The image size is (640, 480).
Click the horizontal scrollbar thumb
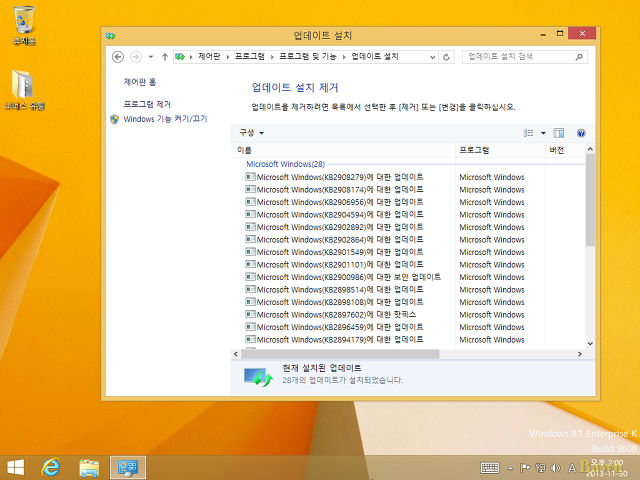coord(340,354)
